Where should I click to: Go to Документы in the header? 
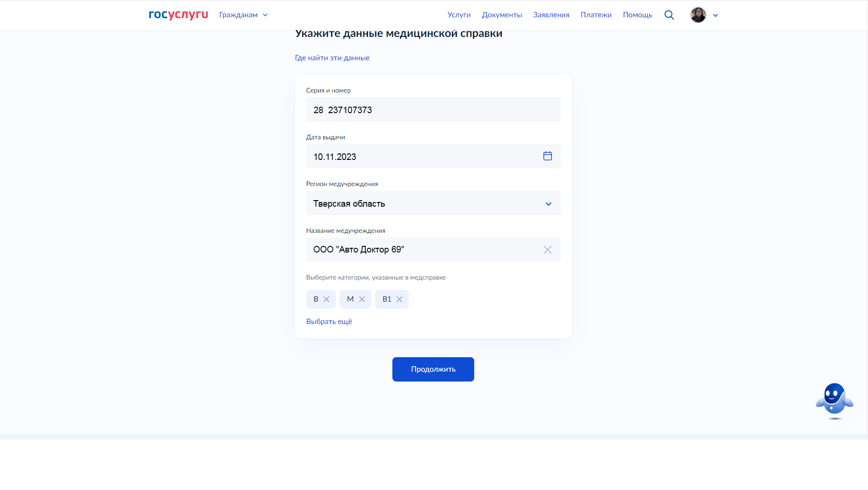click(502, 15)
